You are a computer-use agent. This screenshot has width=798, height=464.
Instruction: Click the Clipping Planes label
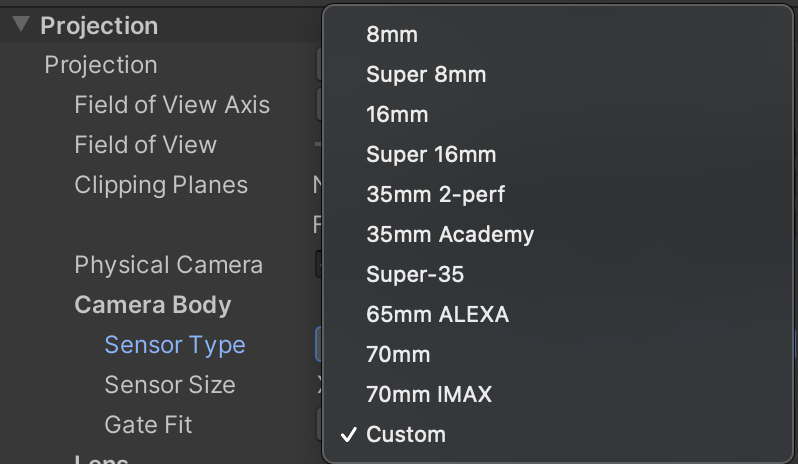tap(161, 185)
